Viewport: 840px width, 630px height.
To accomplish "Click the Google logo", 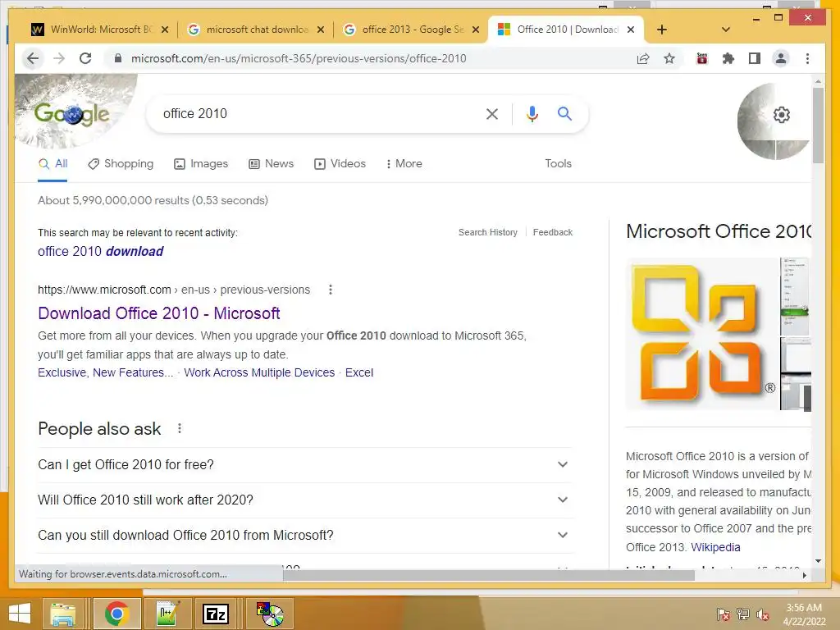I will 72,113.
